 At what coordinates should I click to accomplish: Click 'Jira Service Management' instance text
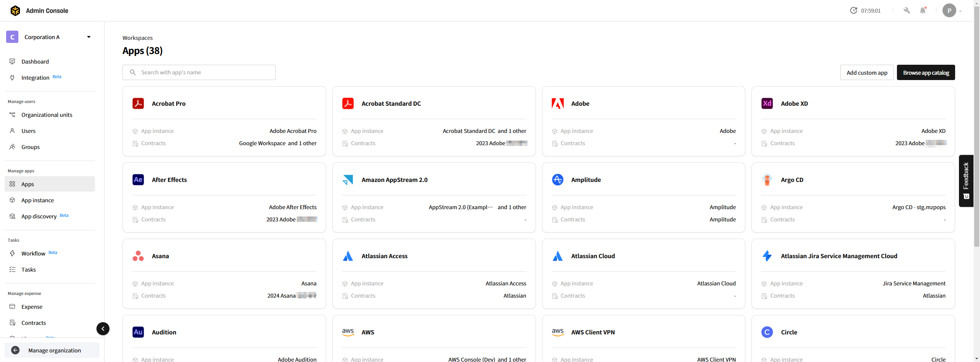click(x=914, y=283)
